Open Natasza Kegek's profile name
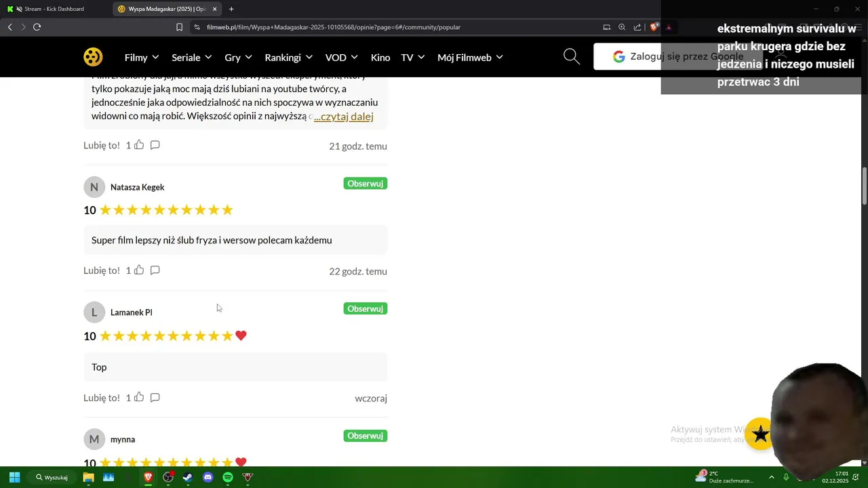 tap(138, 187)
